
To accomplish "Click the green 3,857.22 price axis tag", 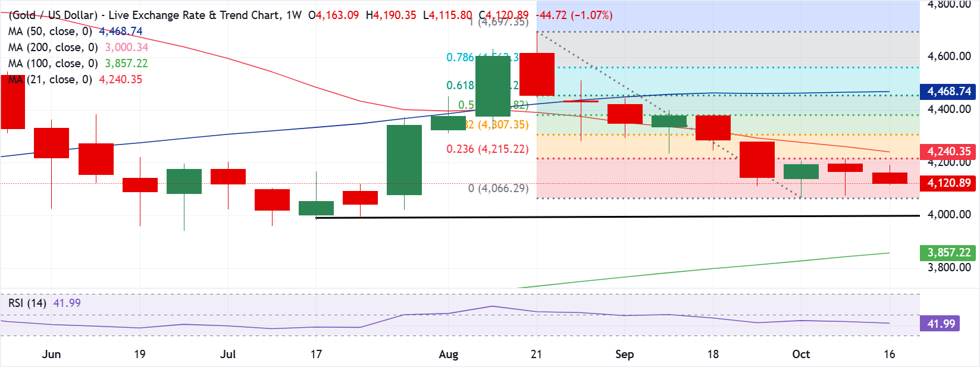I will [949, 253].
